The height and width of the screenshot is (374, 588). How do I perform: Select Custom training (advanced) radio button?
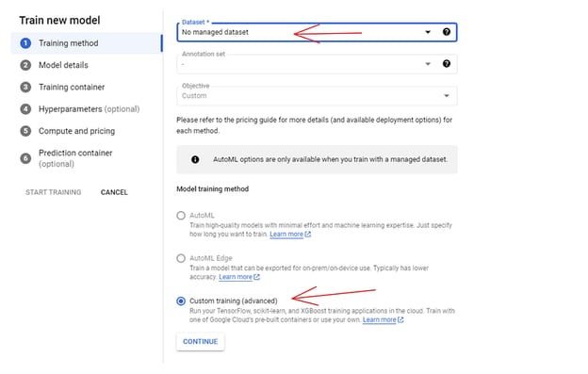pos(181,301)
